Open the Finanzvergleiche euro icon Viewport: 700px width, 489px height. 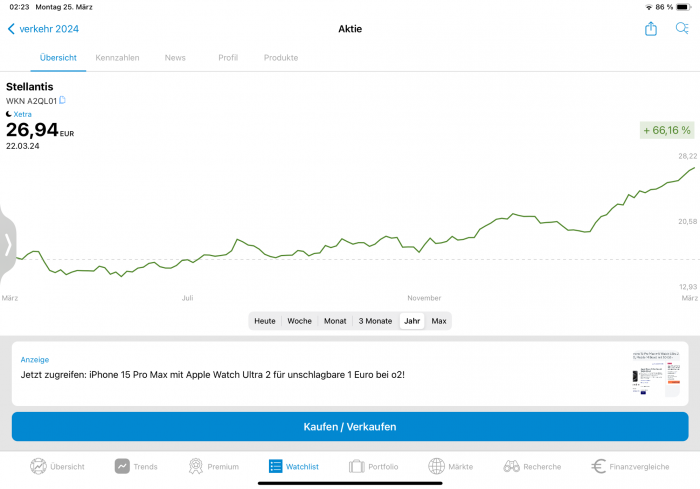pos(598,466)
